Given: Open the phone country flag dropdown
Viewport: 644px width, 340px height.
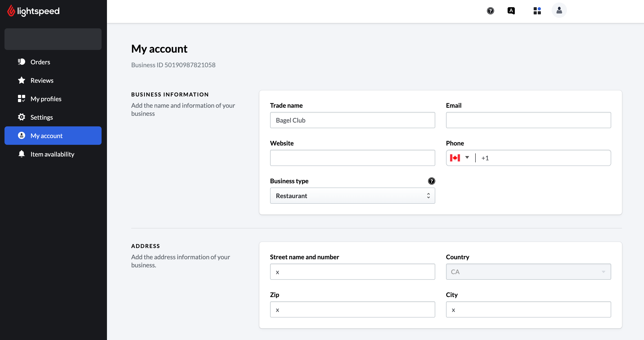Looking at the screenshot, I should 460,158.
